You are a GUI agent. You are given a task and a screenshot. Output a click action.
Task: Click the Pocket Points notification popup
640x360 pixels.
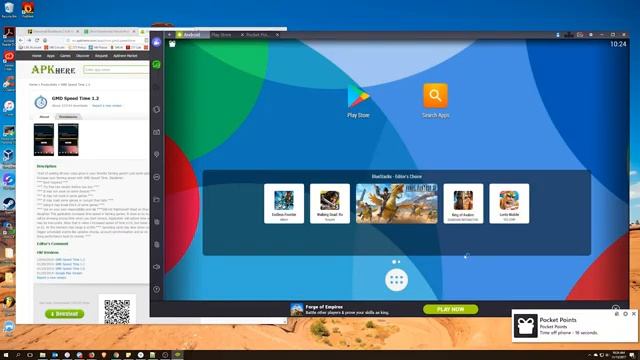point(575,326)
